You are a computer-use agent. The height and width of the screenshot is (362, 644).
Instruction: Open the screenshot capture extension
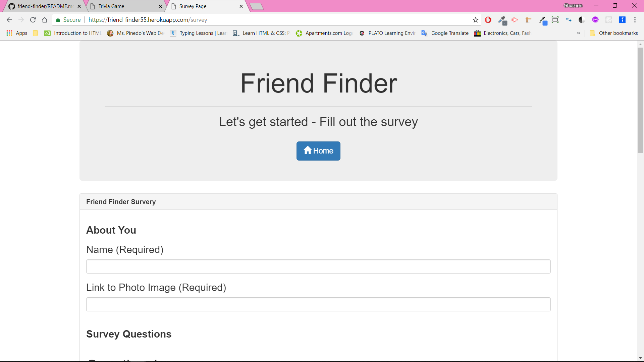coord(555,20)
